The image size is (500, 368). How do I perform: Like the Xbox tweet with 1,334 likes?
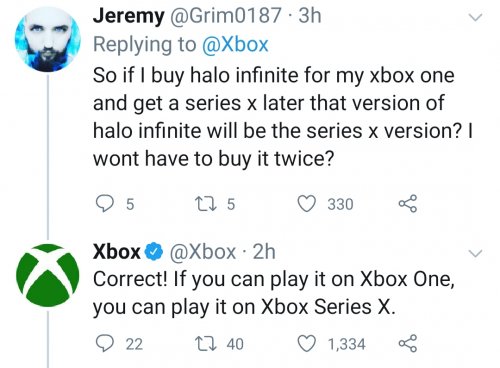coord(306,344)
